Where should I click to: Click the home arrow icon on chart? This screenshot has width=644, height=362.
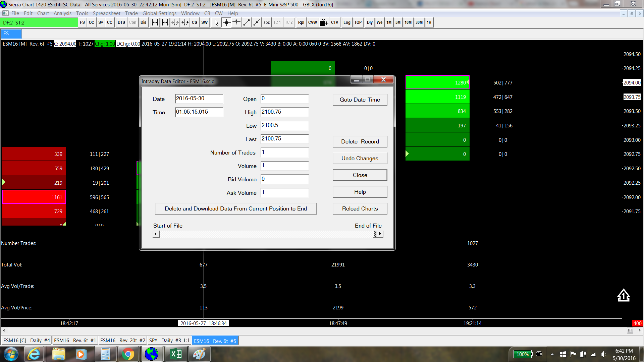[x=623, y=295]
